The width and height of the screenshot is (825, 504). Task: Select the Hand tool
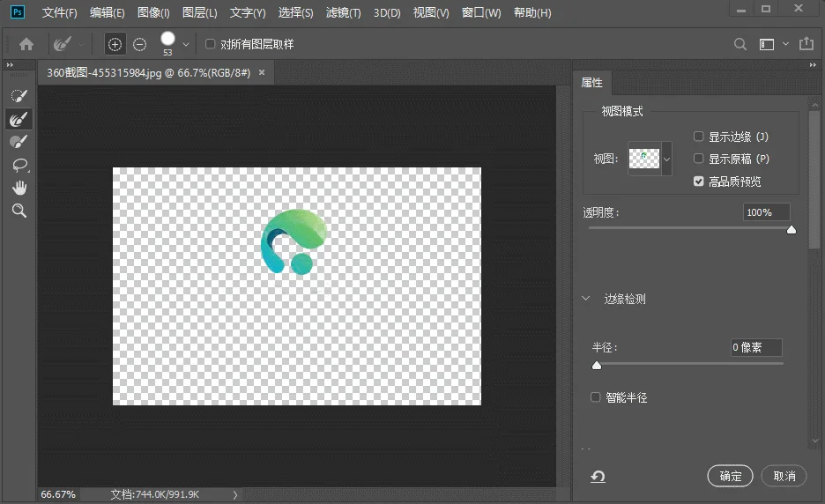(19, 188)
